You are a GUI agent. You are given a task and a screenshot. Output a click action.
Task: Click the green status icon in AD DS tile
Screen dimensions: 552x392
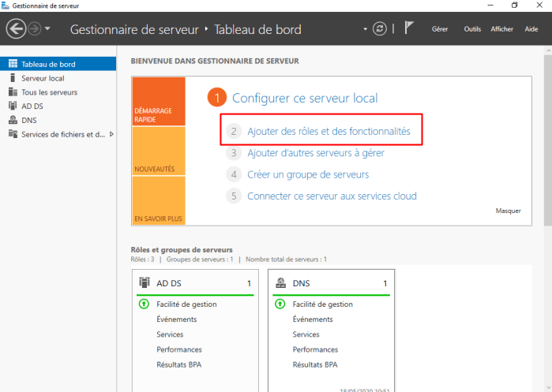pyautogui.click(x=144, y=304)
